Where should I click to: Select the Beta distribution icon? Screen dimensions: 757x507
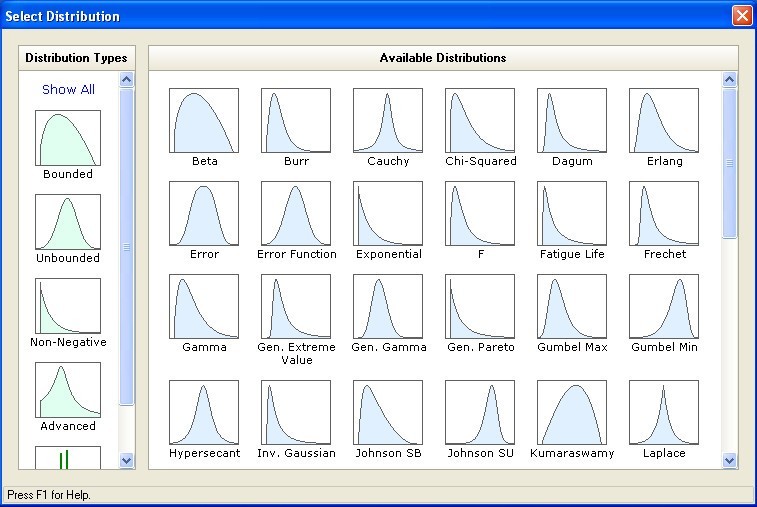(204, 121)
